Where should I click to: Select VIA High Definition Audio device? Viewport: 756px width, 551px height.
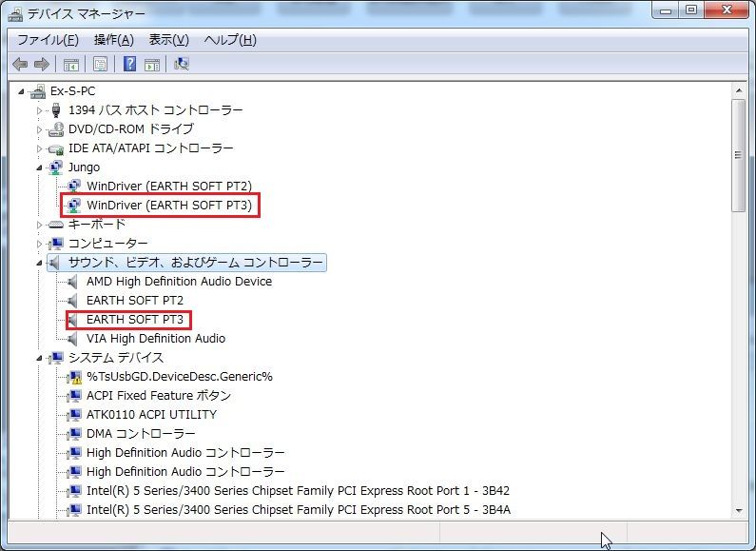click(x=156, y=339)
